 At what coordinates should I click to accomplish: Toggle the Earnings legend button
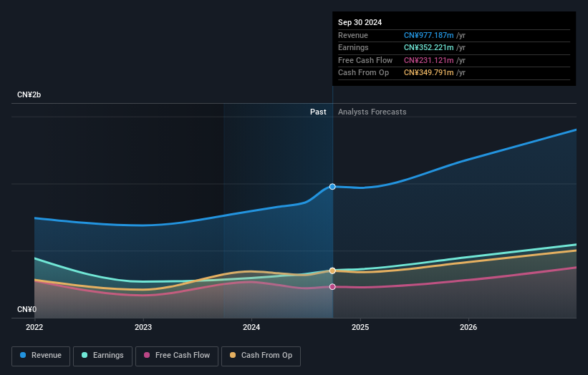102,356
